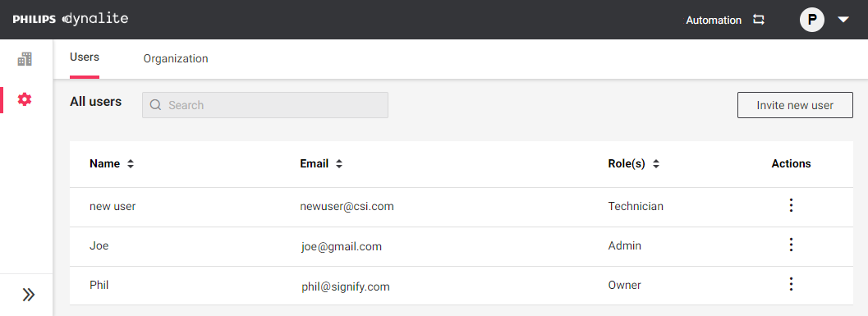Open actions menu for Phil
Screen dimensions: 868x316
pos(791,284)
